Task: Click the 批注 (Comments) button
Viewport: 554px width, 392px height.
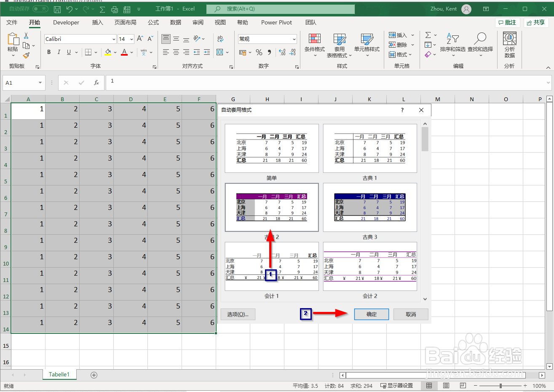Action: coord(508,22)
